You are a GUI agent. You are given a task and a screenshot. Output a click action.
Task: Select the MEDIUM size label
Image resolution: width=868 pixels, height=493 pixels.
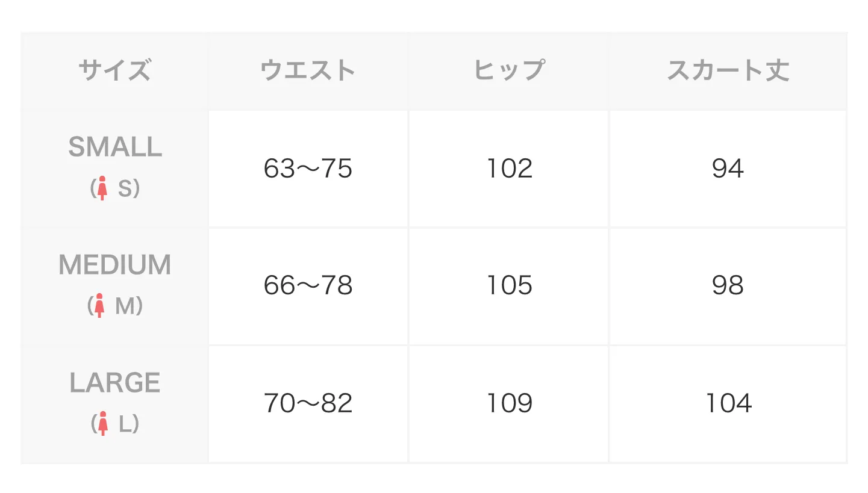tap(115, 265)
